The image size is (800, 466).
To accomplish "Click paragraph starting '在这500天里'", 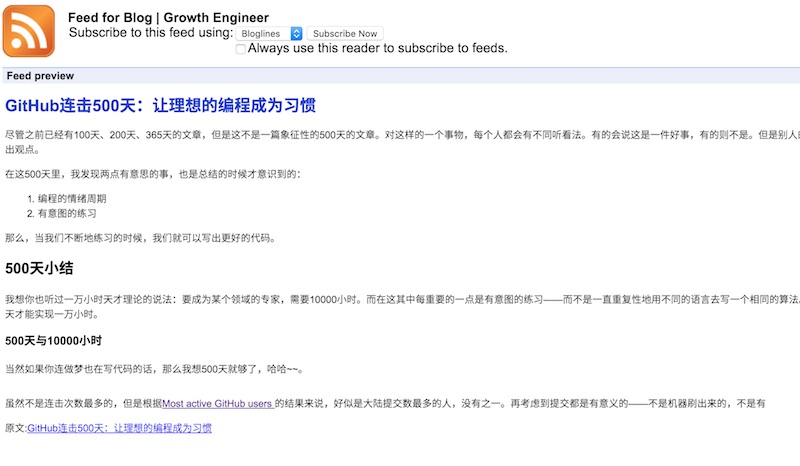I will point(153,174).
